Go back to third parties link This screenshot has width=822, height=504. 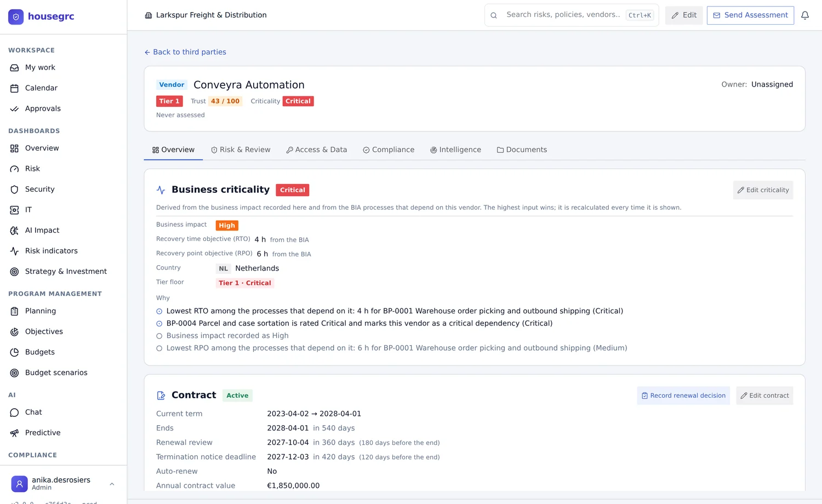tap(185, 52)
